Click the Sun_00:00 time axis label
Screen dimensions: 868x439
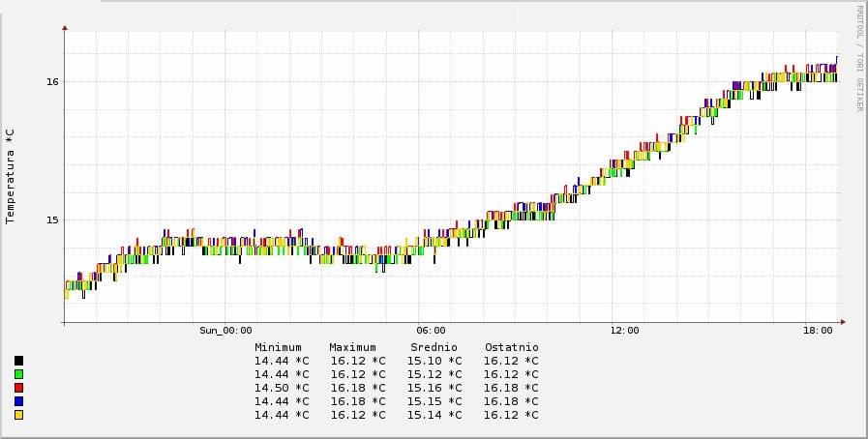click(x=225, y=331)
